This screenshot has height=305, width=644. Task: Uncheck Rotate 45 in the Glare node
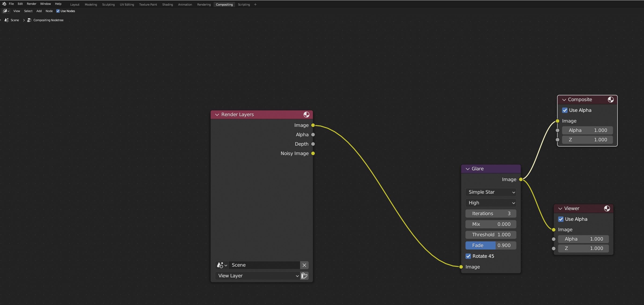[468, 256]
